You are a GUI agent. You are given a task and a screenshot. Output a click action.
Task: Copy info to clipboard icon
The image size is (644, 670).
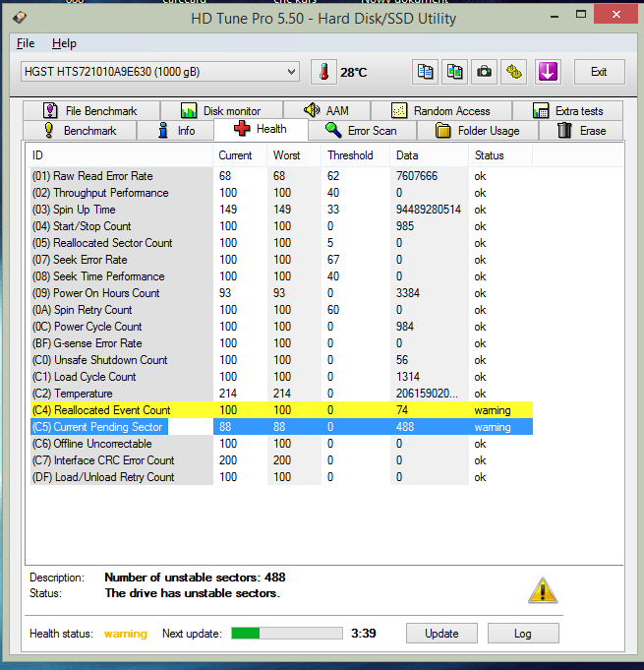point(425,72)
